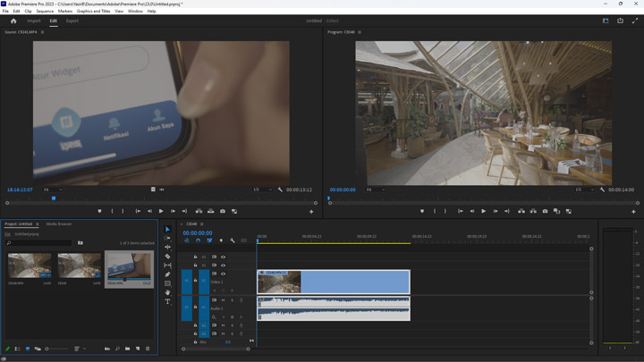Open timeline sequence panel menu
Image resolution: width=644 pixels, height=362 pixels.
[201, 224]
